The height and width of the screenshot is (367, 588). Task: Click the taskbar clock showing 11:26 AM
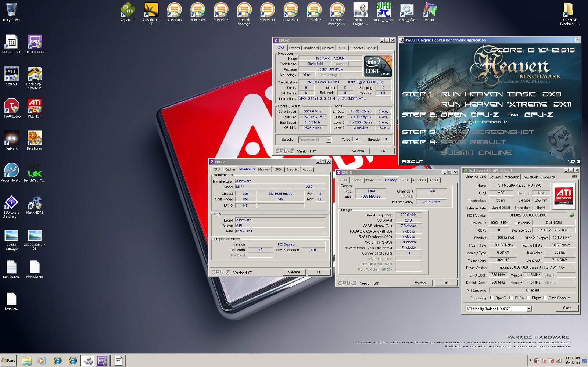tap(573, 360)
